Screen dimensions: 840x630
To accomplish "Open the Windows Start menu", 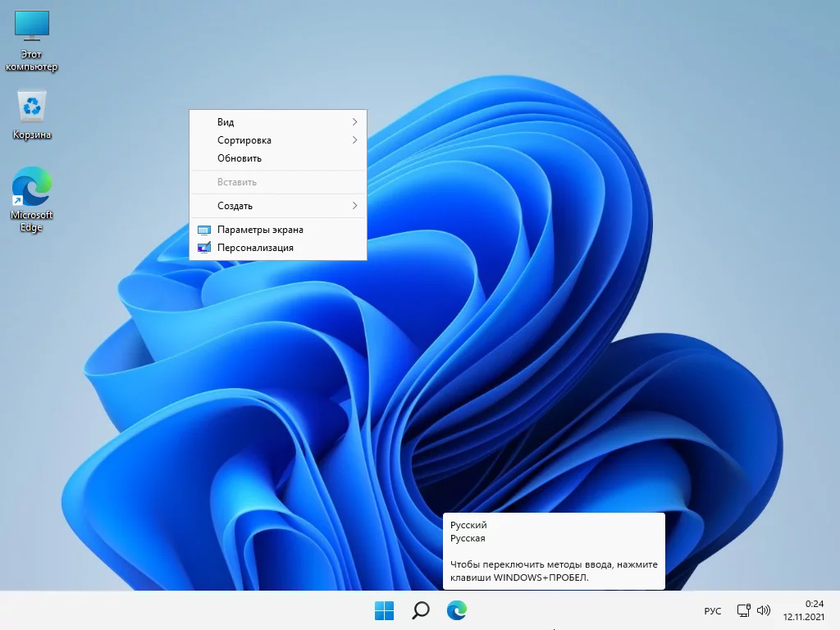I will pyautogui.click(x=384, y=610).
